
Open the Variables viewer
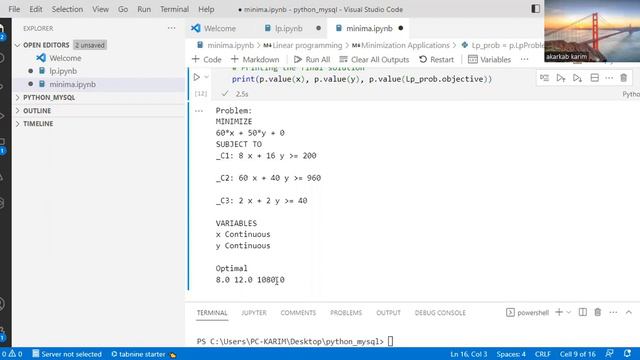pyautogui.click(x=489, y=60)
